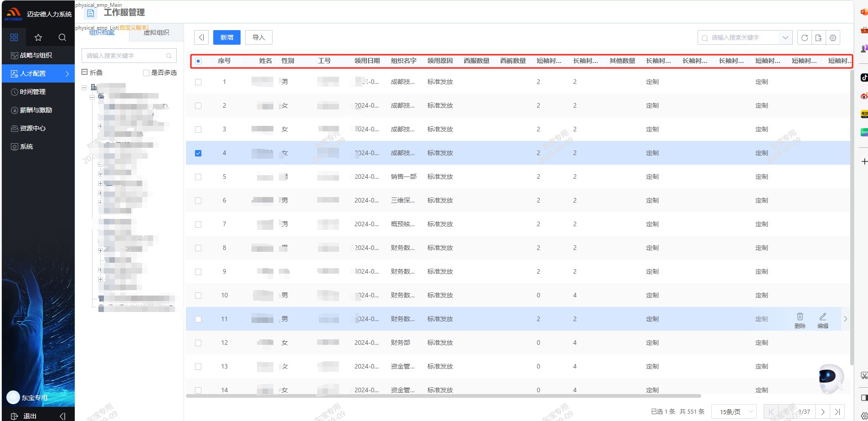Click the favorites star icon in the sidebar

(38, 37)
